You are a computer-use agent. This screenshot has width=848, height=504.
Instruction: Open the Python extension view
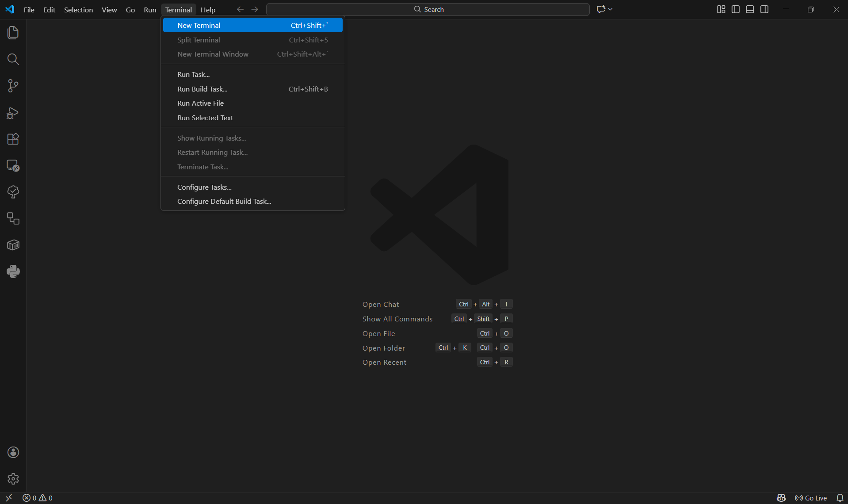(x=13, y=271)
